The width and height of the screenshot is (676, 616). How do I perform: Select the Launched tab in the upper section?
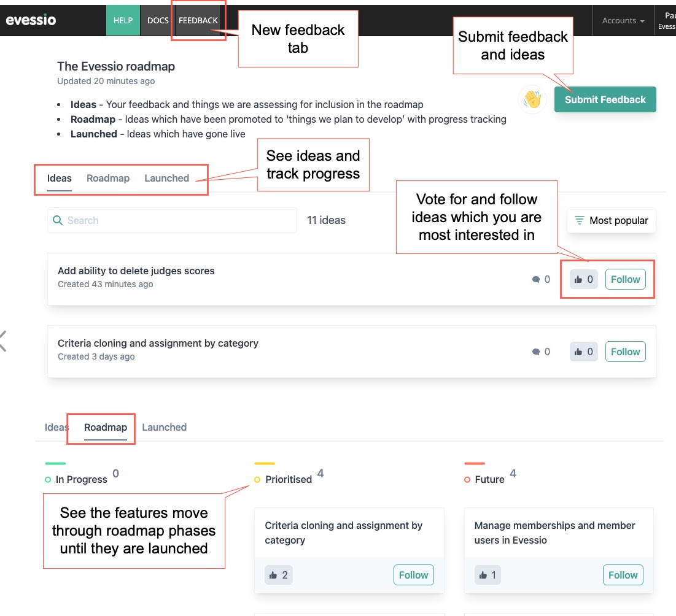166,179
